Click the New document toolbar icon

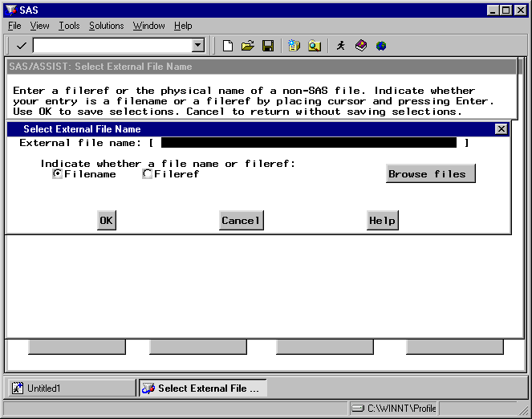(228, 46)
